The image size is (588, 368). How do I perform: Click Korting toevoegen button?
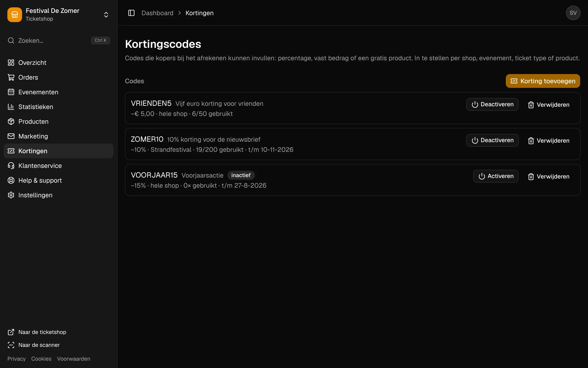[x=543, y=81]
